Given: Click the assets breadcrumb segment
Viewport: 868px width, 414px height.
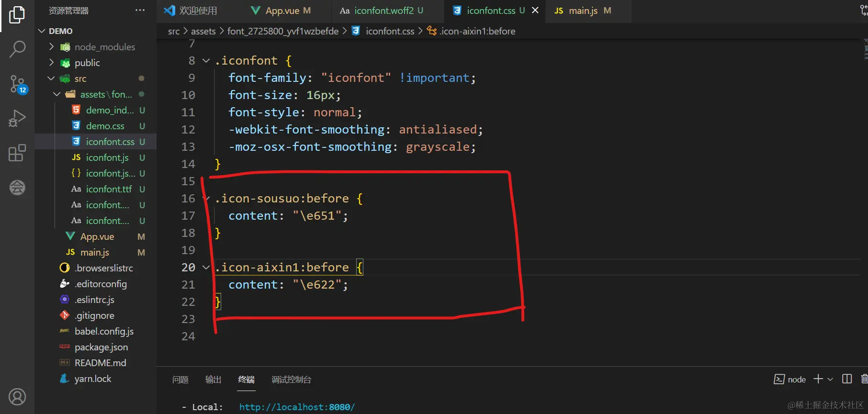Looking at the screenshot, I should click(203, 31).
